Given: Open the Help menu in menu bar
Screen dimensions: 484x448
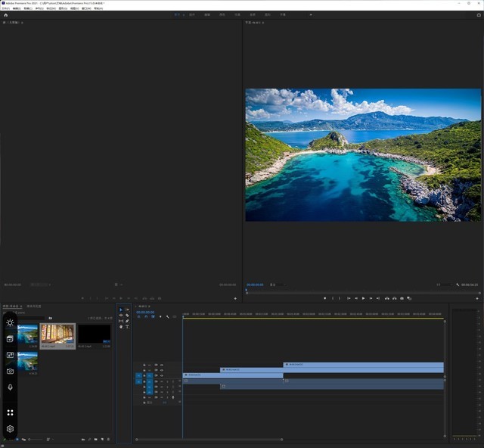Looking at the screenshot, I should 98,8.
